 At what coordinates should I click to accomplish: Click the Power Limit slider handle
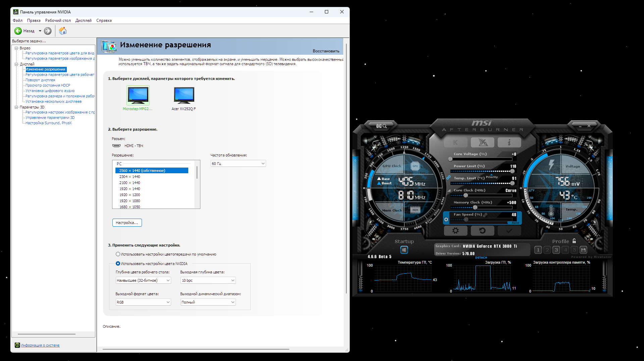point(512,171)
